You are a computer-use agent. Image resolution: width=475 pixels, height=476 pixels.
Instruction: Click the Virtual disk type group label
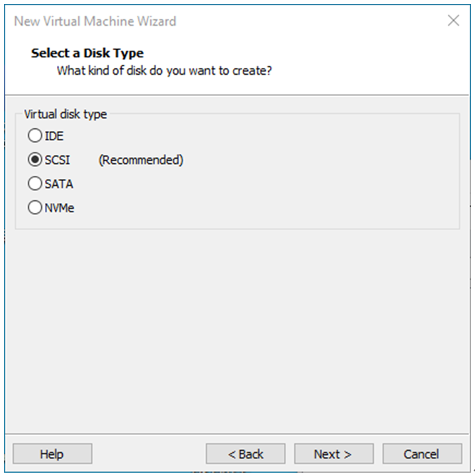tap(65, 114)
